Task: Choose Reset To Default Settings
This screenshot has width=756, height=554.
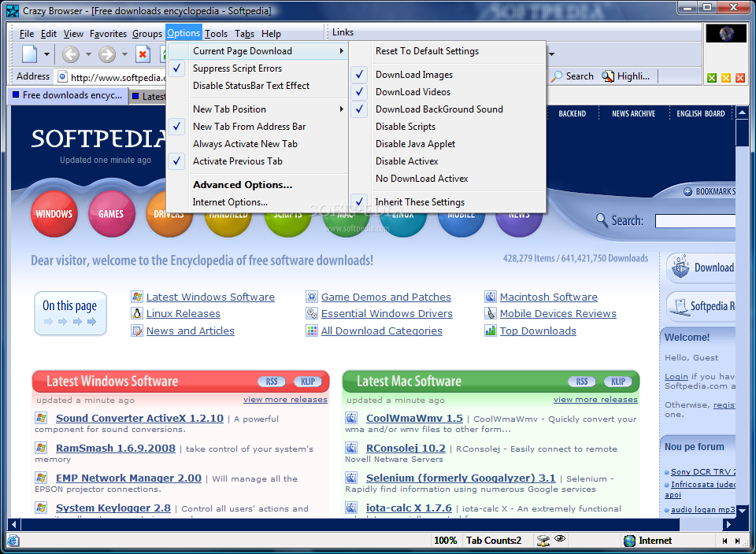Action: click(448, 51)
